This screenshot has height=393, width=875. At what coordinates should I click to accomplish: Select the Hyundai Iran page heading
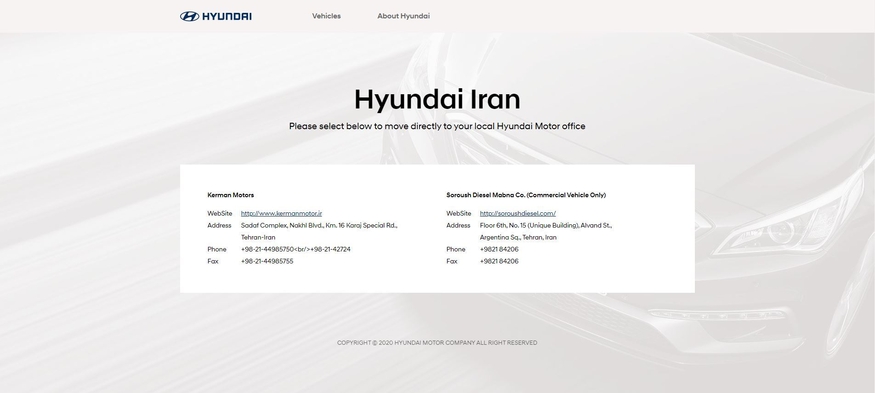438,99
